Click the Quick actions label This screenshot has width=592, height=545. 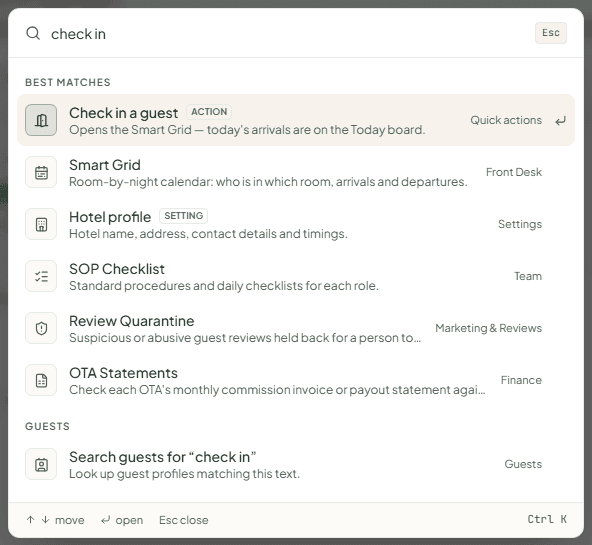click(x=506, y=120)
